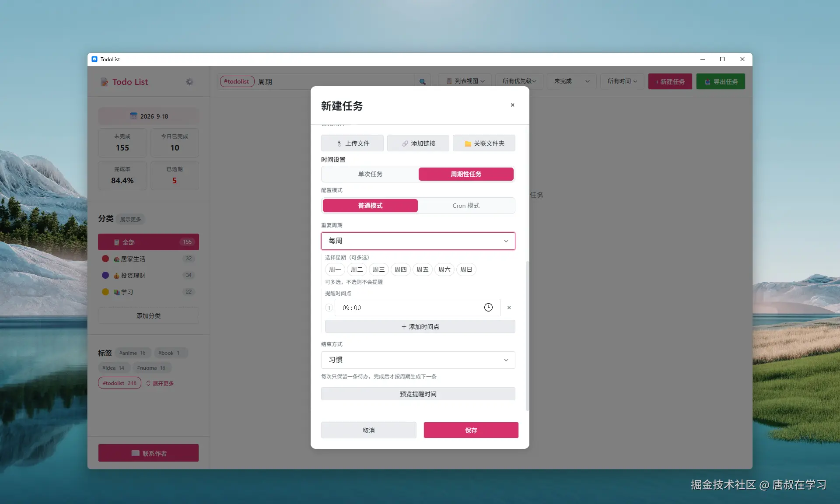This screenshot has height=504, width=840.
Task: Open the 结束方式 习惯 dropdown
Action: tap(418, 360)
